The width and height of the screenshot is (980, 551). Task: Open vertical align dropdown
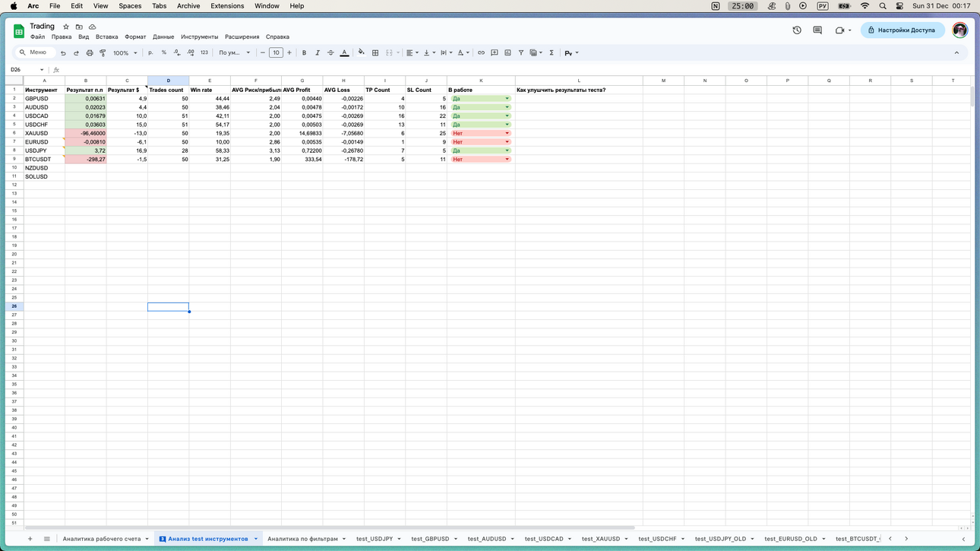tap(429, 53)
